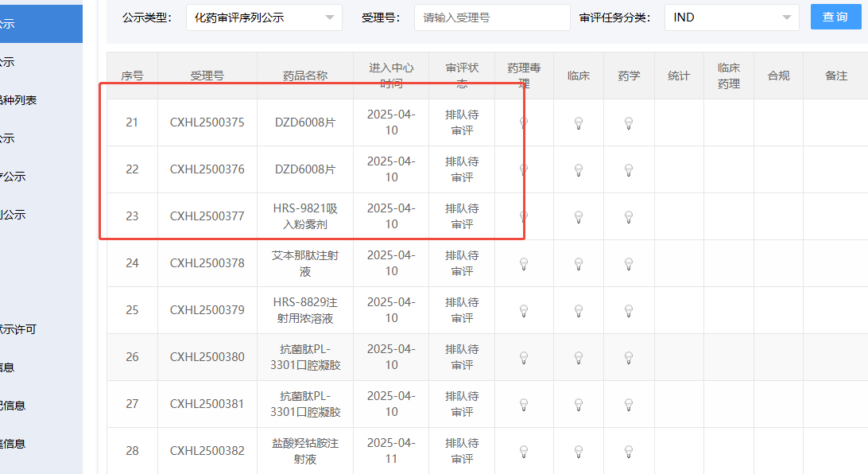Click the 进入中心时间 column header
The image size is (868, 474).
click(391, 76)
